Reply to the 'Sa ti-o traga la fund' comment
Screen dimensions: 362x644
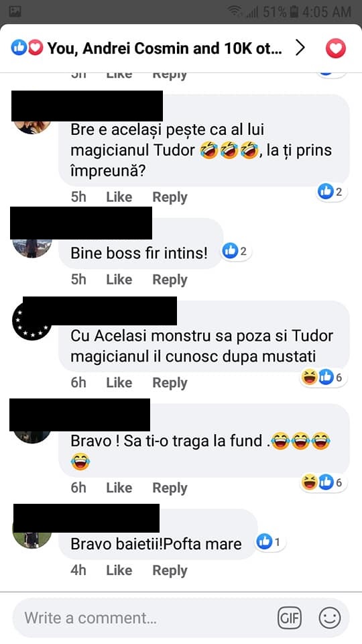[x=170, y=488]
